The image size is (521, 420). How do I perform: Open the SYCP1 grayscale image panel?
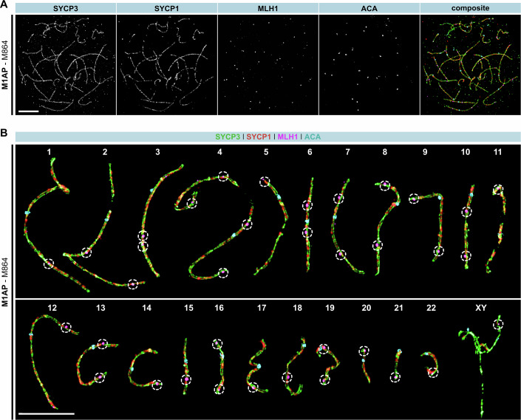[x=167, y=64]
